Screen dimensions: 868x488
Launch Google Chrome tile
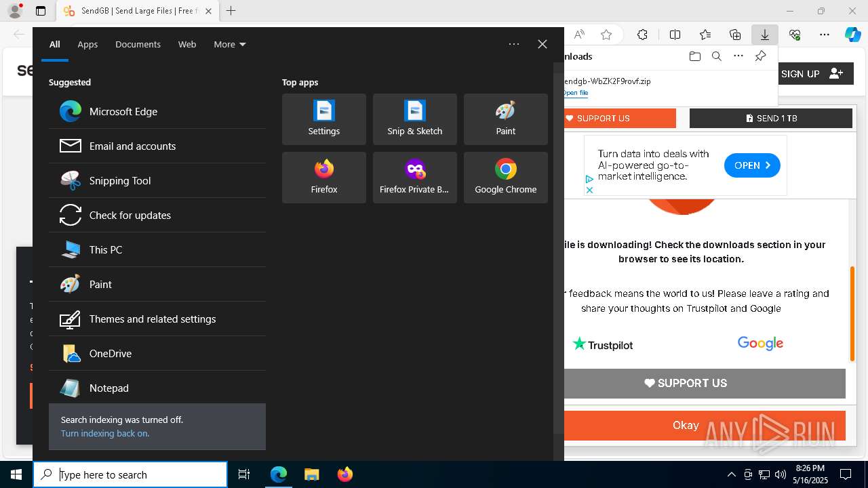(x=506, y=178)
